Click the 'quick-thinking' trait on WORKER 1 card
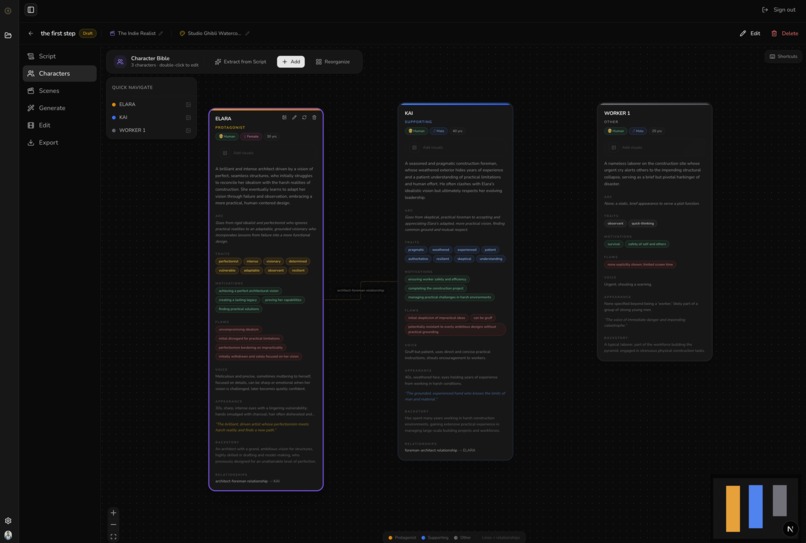806x543 pixels. [643, 224]
